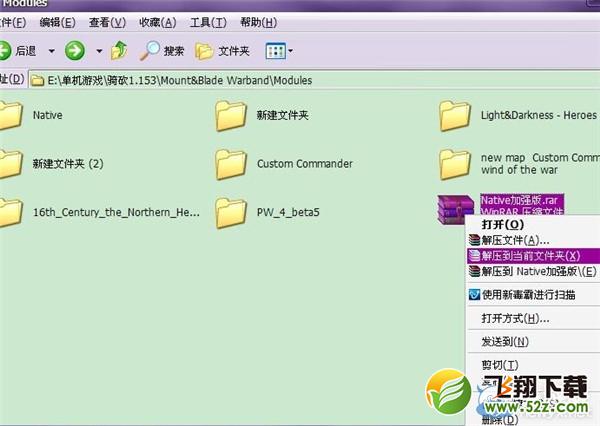Open the 新建文件夹 folder in middle column
The image size is (600, 426).
[x=232, y=117]
